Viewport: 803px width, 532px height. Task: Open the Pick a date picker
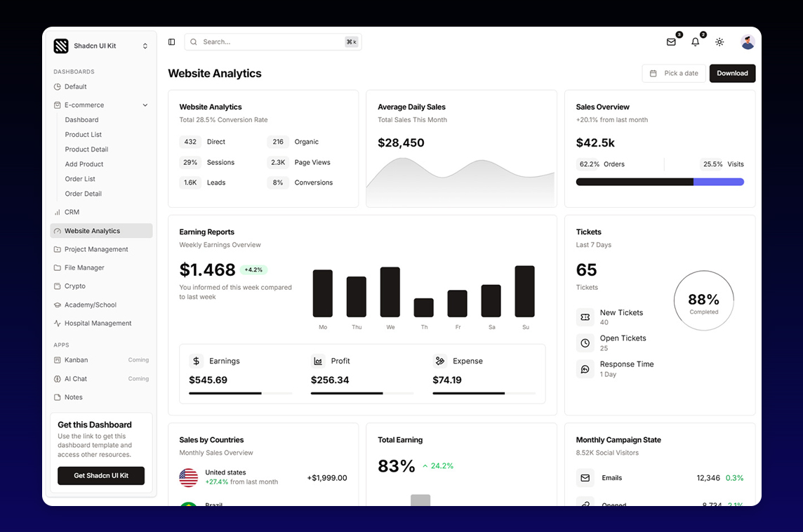point(674,73)
